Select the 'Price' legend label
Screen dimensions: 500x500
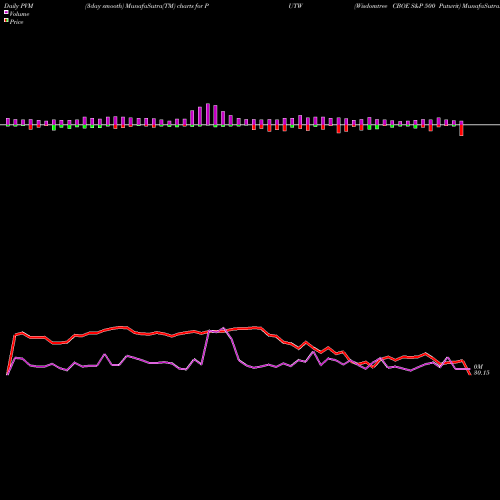click(x=16, y=22)
